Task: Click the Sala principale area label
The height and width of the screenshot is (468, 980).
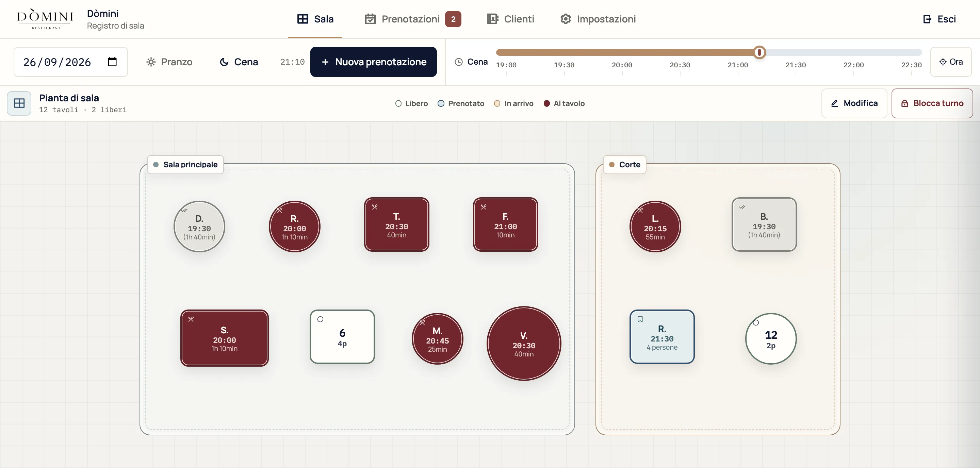Action: (x=185, y=165)
